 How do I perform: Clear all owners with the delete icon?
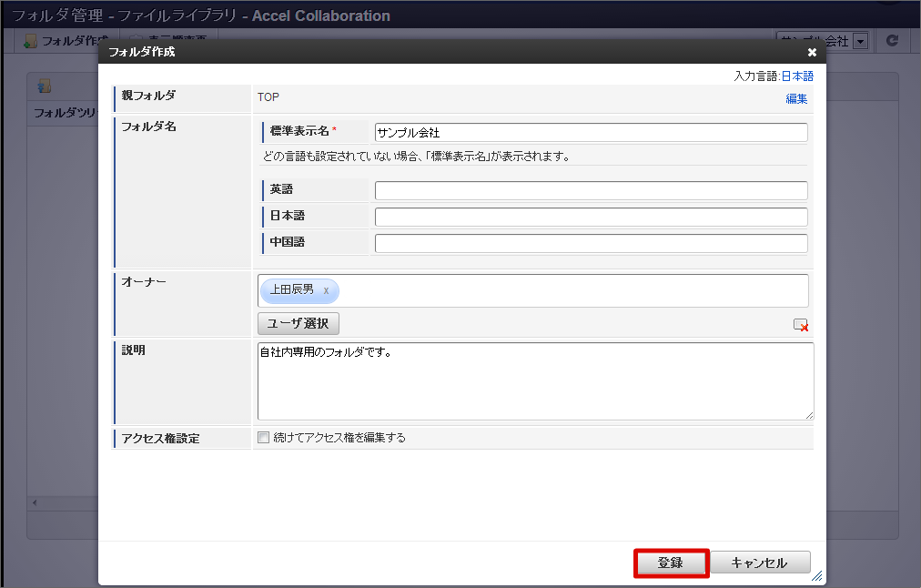[801, 325]
